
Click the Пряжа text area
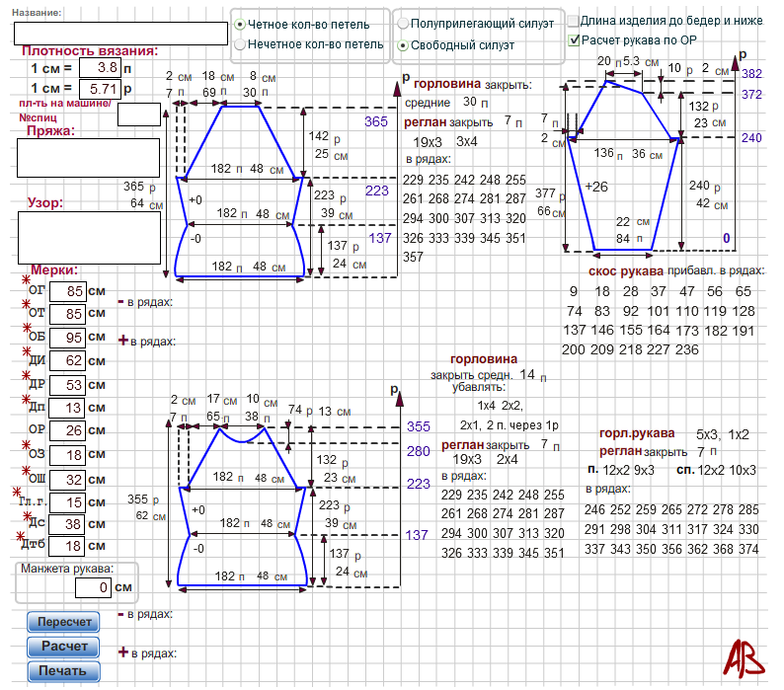click(x=88, y=158)
